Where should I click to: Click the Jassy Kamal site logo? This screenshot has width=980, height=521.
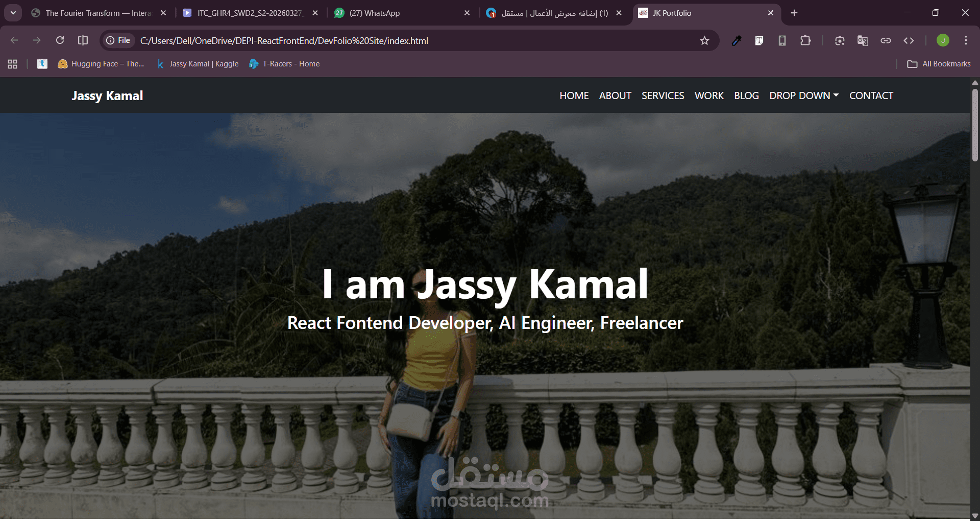click(x=107, y=96)
